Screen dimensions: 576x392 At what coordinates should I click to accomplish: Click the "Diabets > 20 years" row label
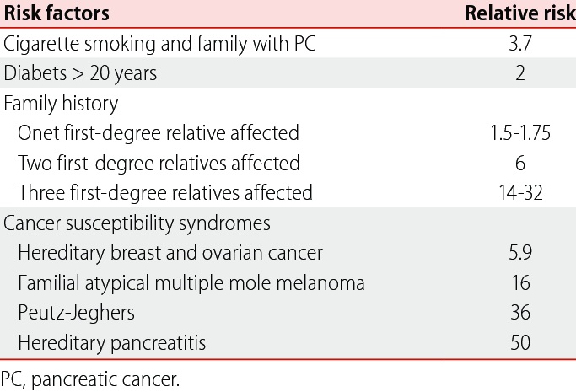pyautogui.click(x=80, y=74)
